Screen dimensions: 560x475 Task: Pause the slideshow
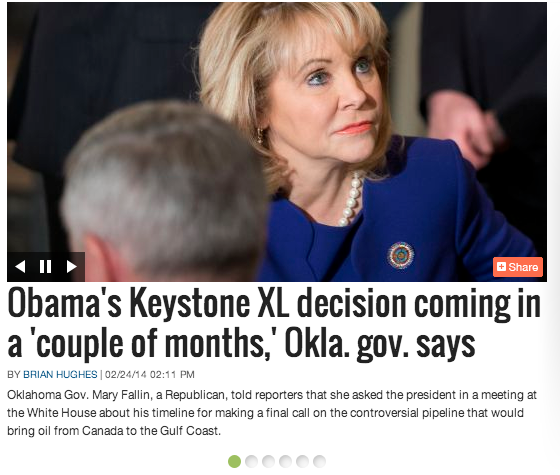click(x=45, y=266)
